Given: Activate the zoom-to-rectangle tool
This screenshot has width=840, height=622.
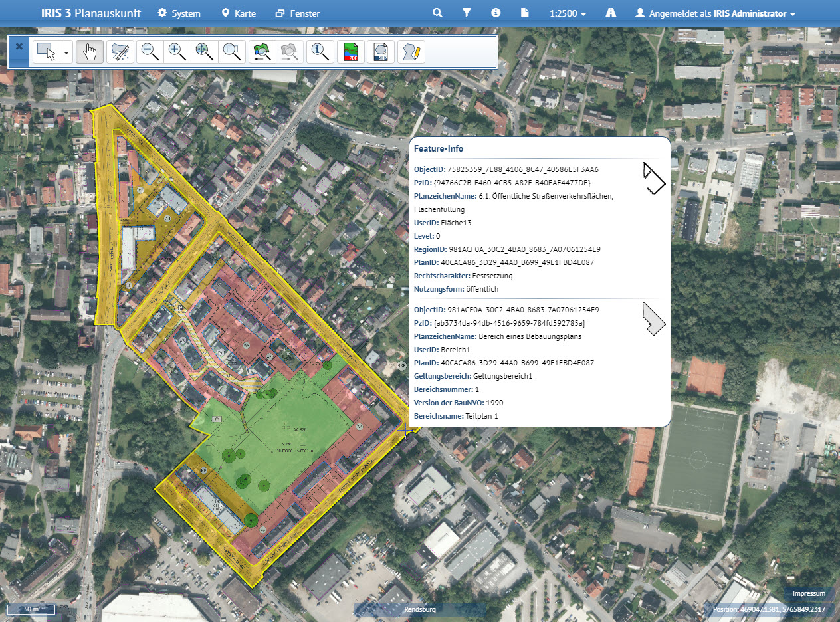Looking at the screenshot, I should pos(232,52).
